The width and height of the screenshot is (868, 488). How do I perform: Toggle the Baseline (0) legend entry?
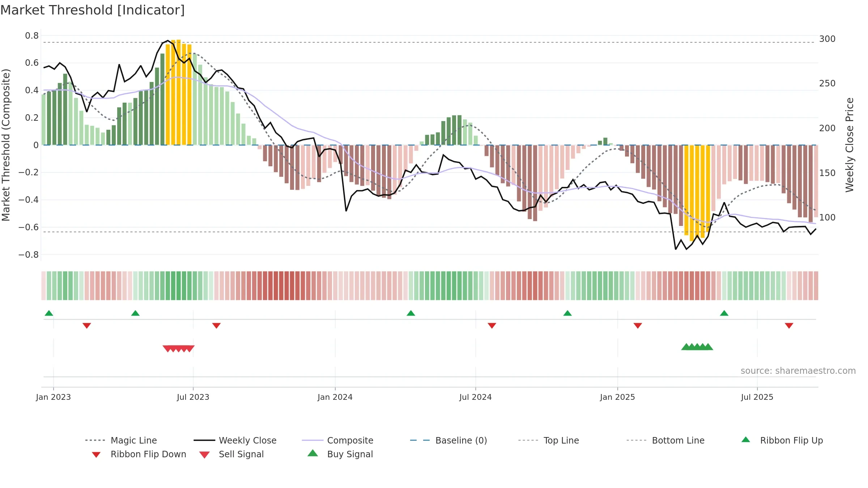[448, 440]
